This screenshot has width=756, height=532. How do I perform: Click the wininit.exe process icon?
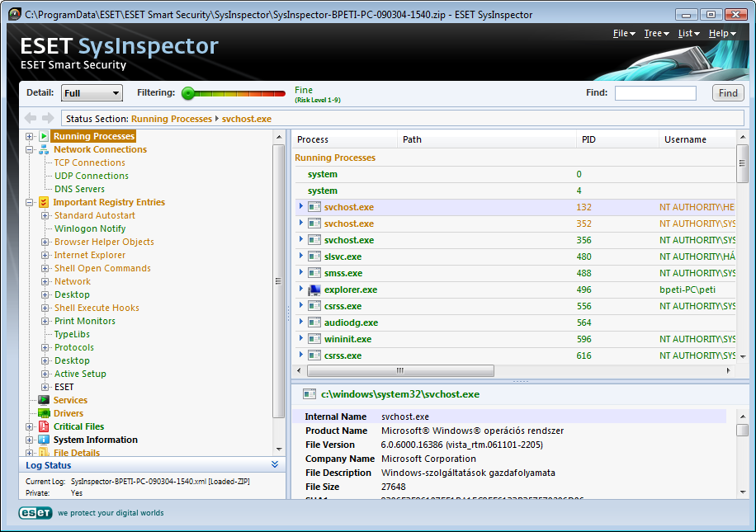(x=314, y=339)
